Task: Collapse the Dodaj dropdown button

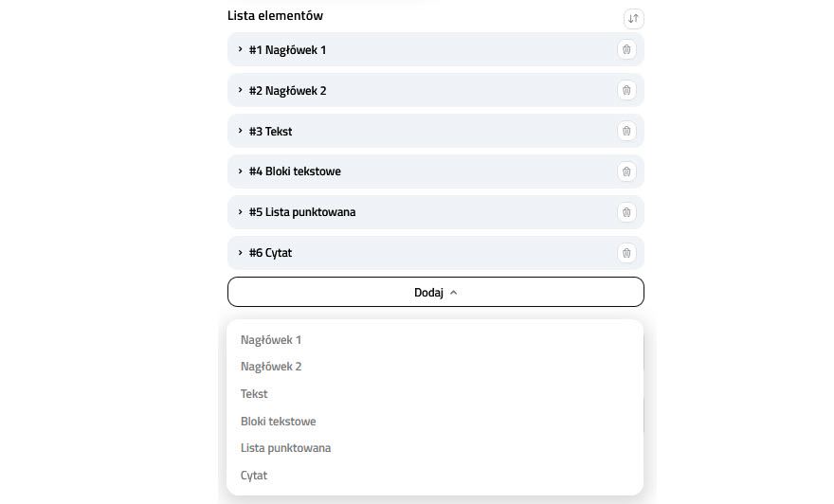Action: [435, 293]
